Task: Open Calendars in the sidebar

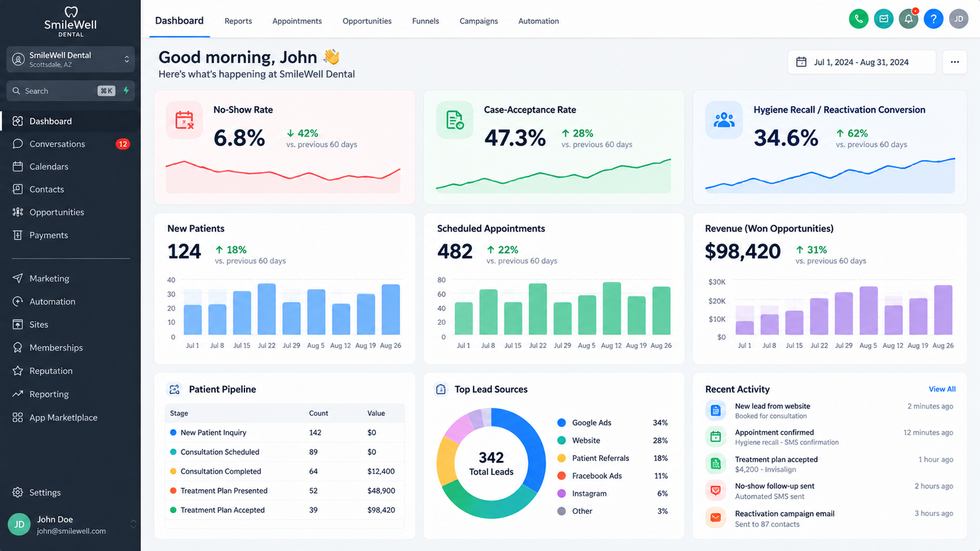Action: [x=70, y=167]
